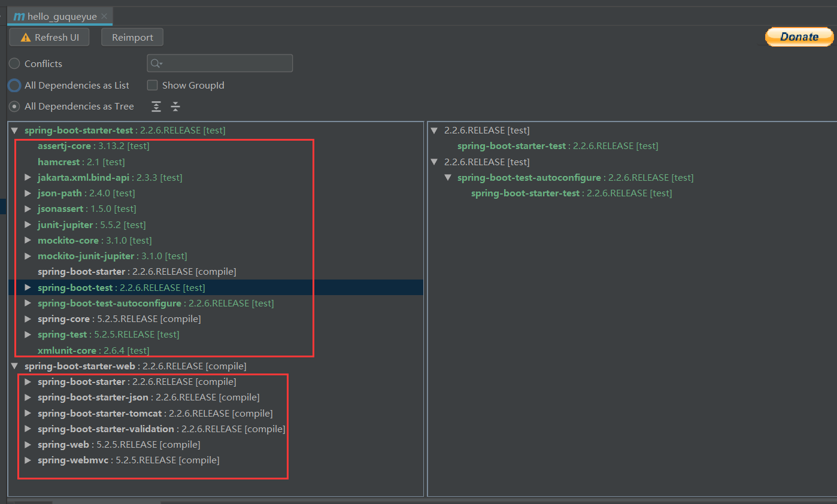837x504 pixels.
Task: Open the search filter magnifier options
Action: 157,63
